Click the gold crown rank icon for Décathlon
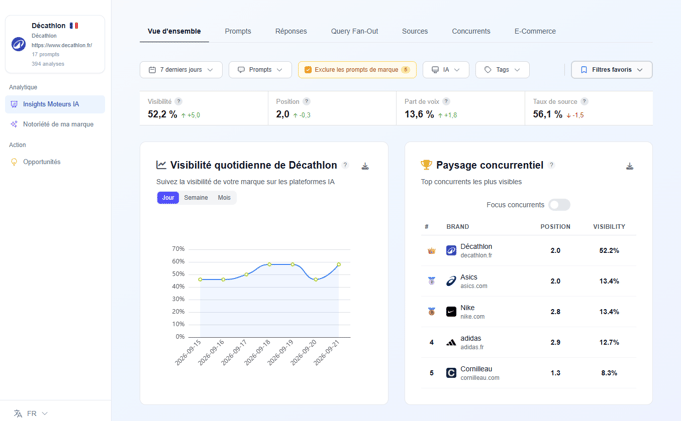The image size is (681, 421). [431, 251]
